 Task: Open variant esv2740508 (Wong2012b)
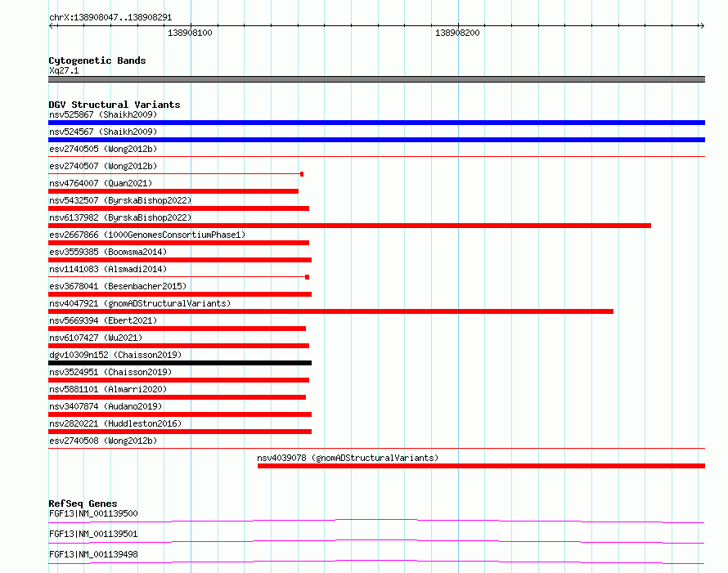(x=103, y=441)
